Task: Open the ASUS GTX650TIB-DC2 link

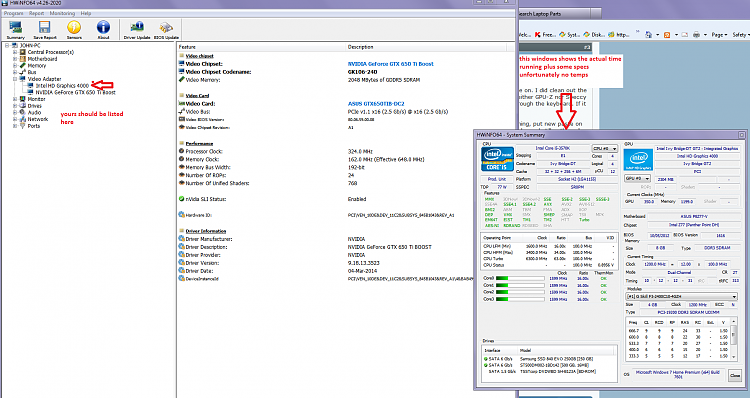Action: (x=376, y=103)
